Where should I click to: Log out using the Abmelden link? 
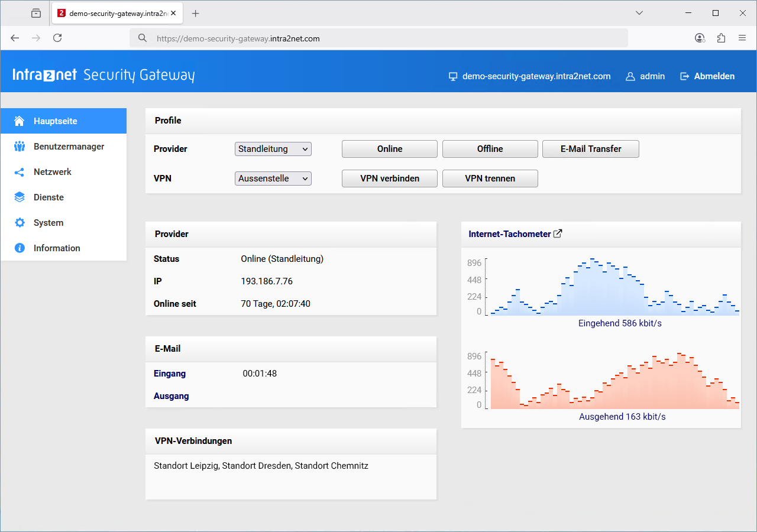pyautogui.click(x=707, y=76)
